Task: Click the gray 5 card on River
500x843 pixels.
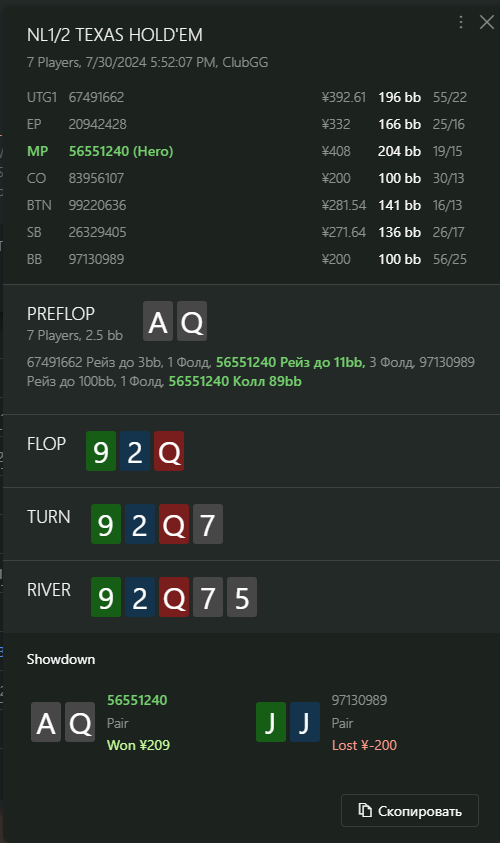Action: (x=242, y=597)
